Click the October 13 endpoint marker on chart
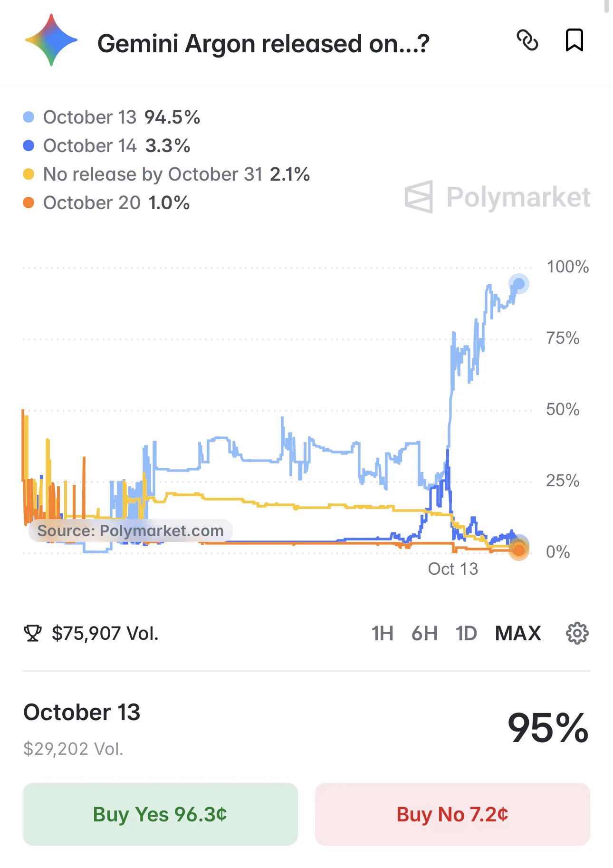 519,284
